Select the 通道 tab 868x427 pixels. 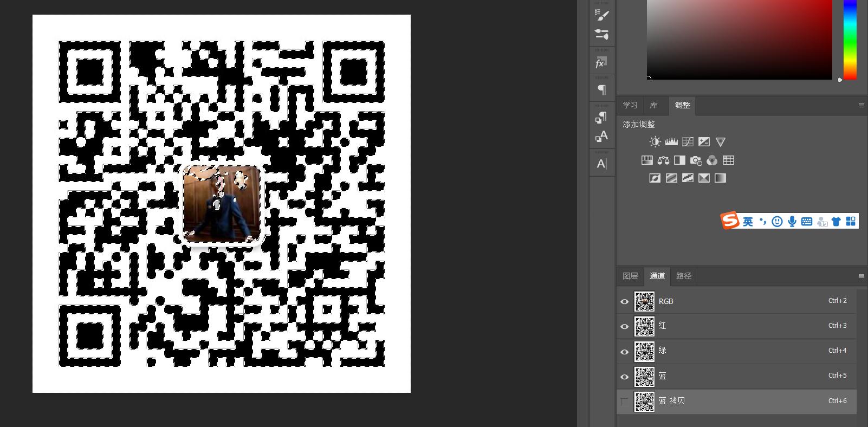(x=657, y=276)
